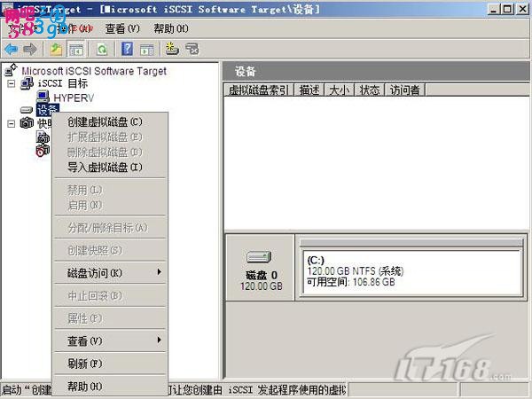Click the 设备 panel header title
Image resolution: width=532 pixels, height=399 pixels.
(x=246, y=72)
